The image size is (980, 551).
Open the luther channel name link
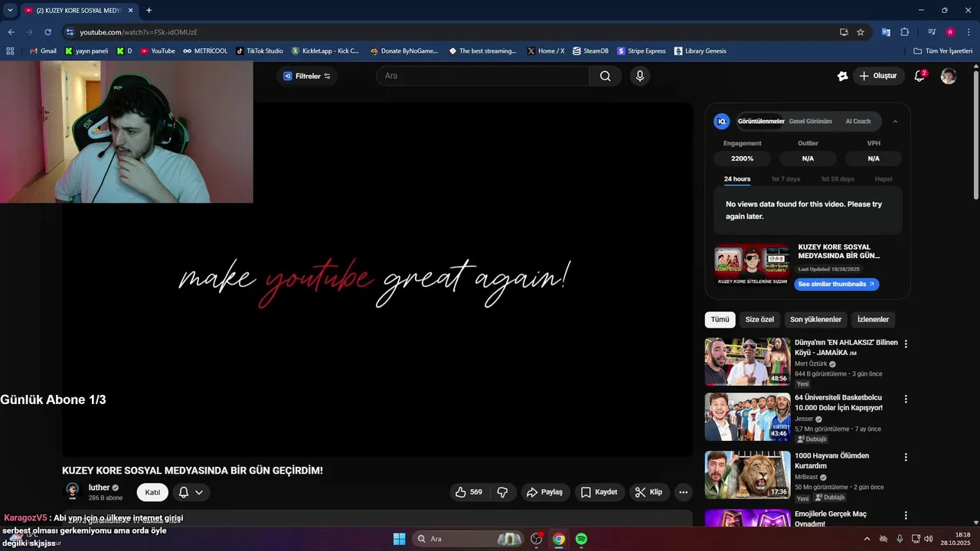[99, 487]
